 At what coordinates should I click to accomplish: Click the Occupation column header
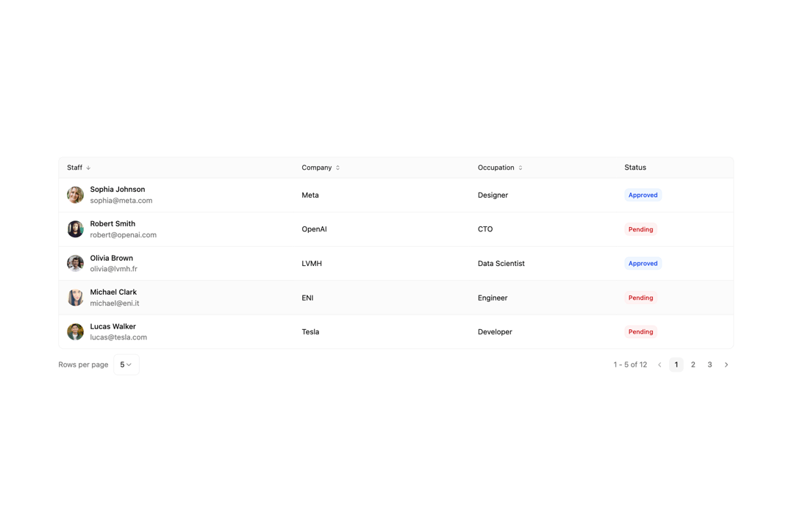click(496, 168)
